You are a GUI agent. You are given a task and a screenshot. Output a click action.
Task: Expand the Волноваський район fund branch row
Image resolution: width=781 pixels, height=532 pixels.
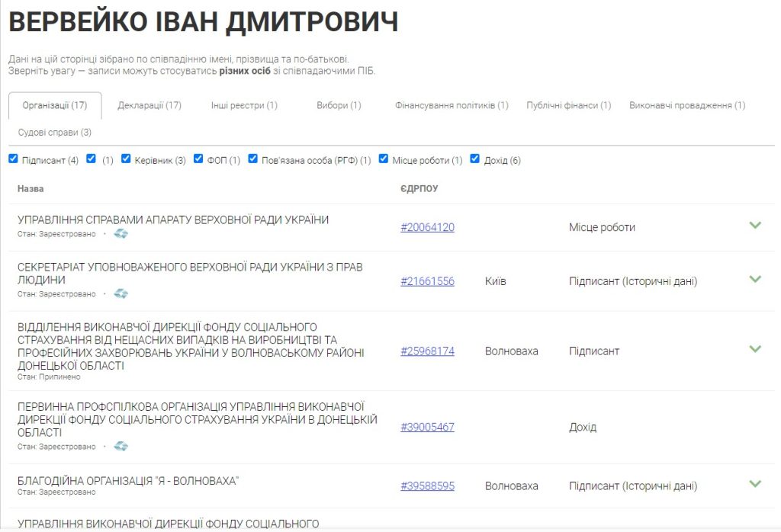tap(755, 350)
